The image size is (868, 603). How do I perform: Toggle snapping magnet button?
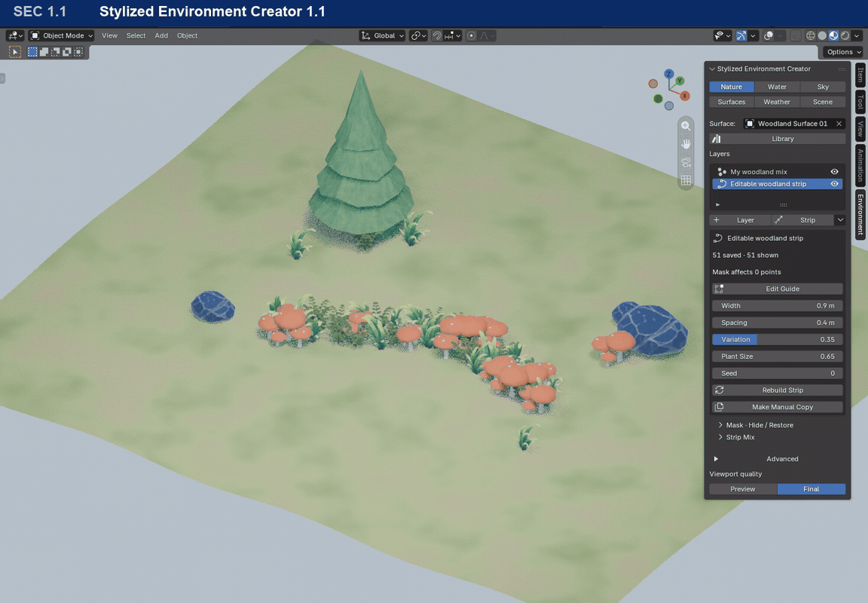pyautogui.click(x=437, y=35)
